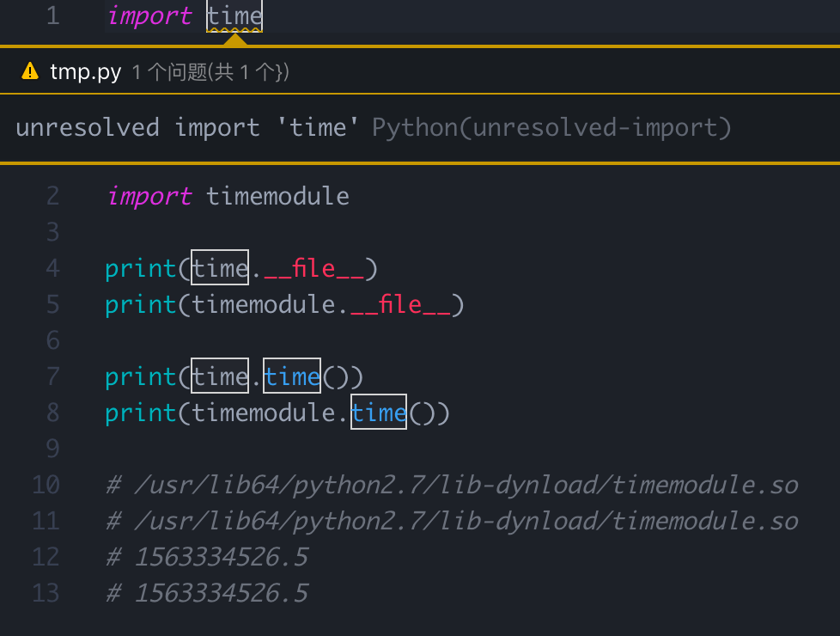Select the boxed 'time.time' call on line 7
The image size is (840, 636).
[258, 376]
